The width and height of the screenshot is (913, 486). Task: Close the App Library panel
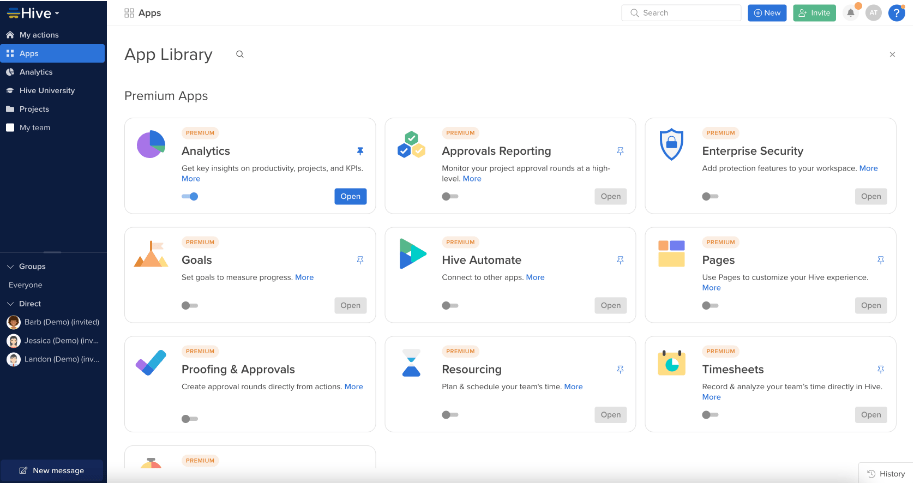coord(892,54)
